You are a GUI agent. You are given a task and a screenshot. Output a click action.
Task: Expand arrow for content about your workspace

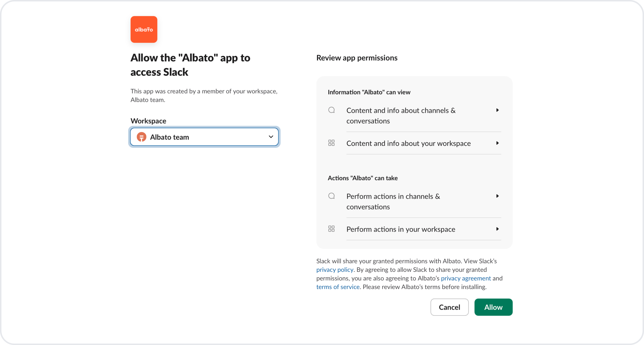498,143
